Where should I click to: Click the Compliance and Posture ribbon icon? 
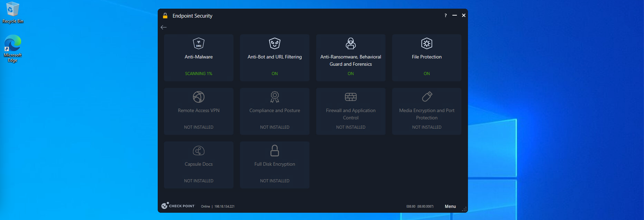tap(275, 97)
